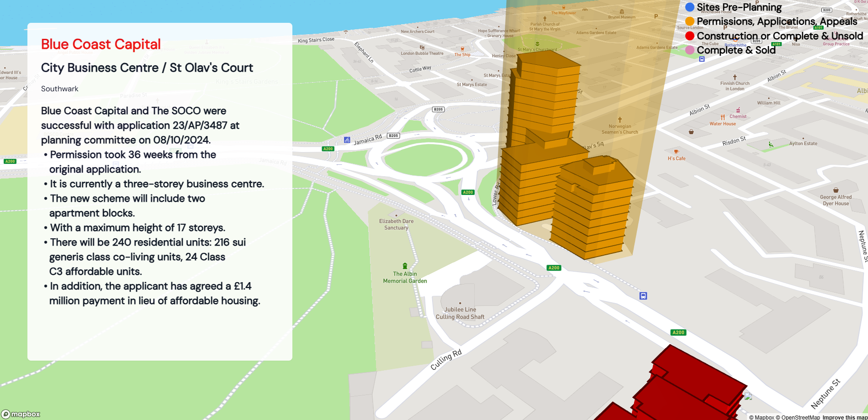
Task: Click the Elephant Ln street label
Action: click(x=364, y=52)
